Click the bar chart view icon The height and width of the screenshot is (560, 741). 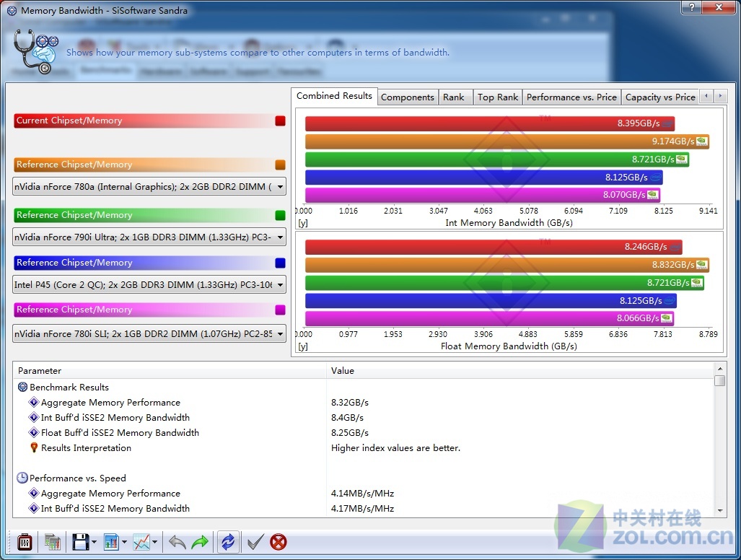coord(112,542)
